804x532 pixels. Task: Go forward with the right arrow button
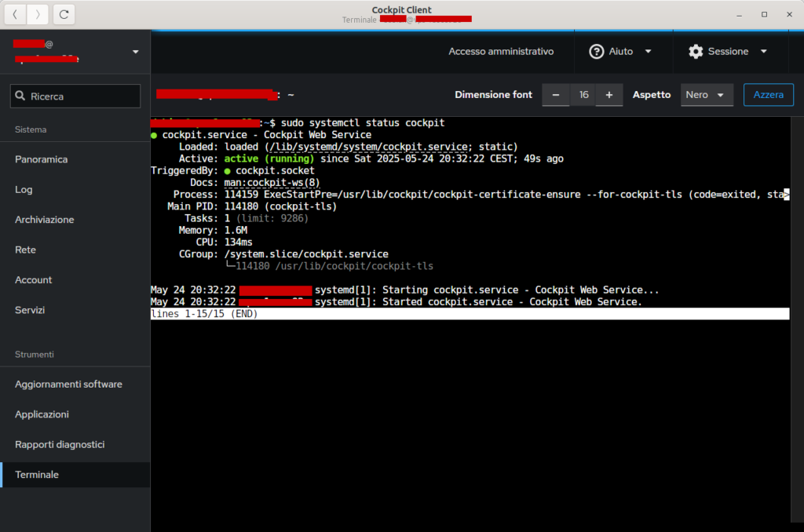pyautogui.click(x=38, y=14)
